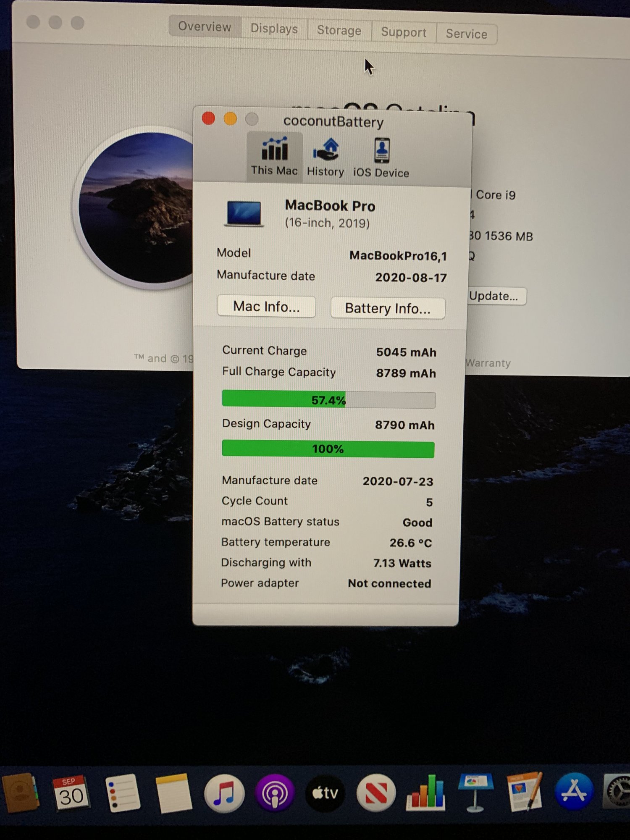Click the 57.4% charge progress bar
This screenshot has height=840, width=630.
pyautogui.click(x=328, y=399)
